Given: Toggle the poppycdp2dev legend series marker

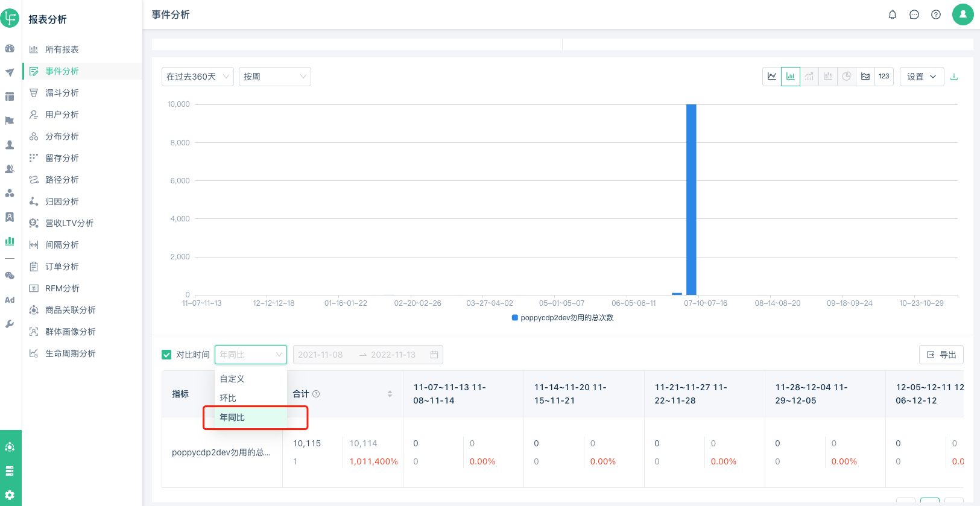Looking at the screenshot, I should (x=515, y=318).
